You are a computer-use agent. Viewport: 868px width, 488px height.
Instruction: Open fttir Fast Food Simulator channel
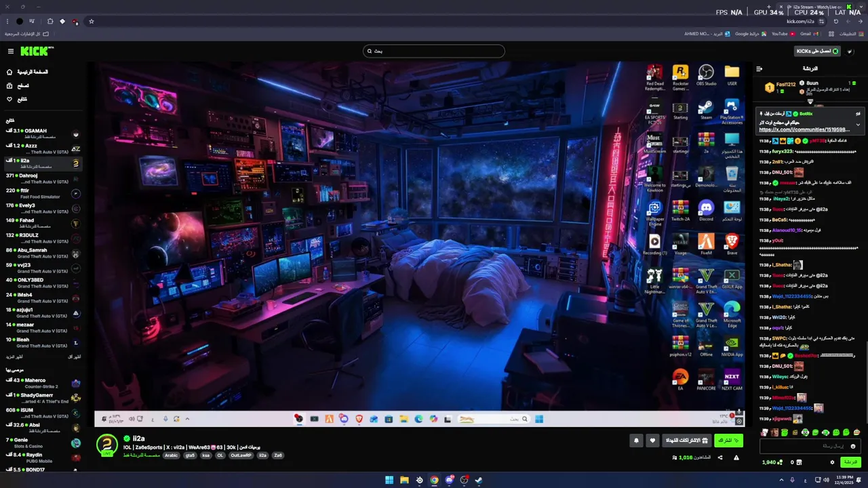pyautogui.click(x=43, y=194)
